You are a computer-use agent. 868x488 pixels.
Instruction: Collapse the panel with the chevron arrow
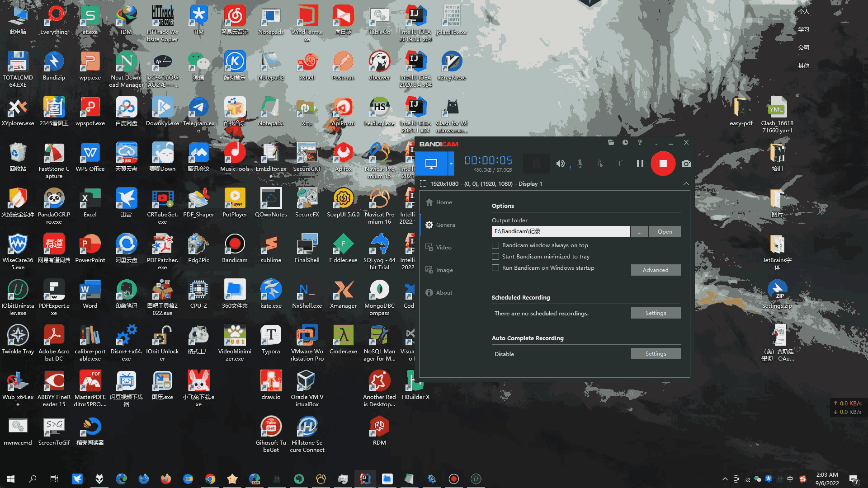tap(686, 183)
